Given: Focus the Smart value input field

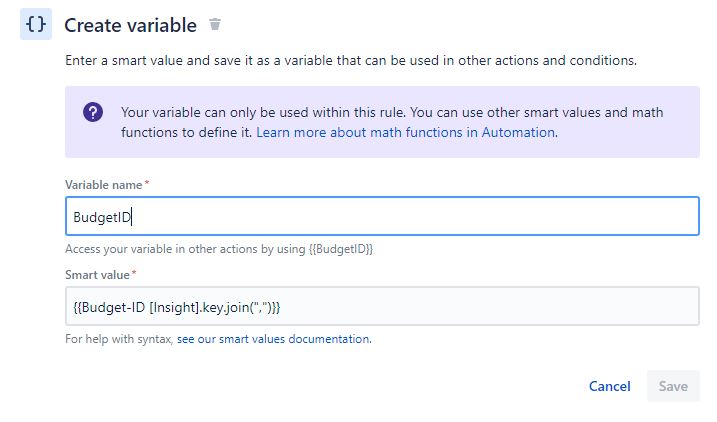Looking at the screenshot, I should click(x=382, y=306).
